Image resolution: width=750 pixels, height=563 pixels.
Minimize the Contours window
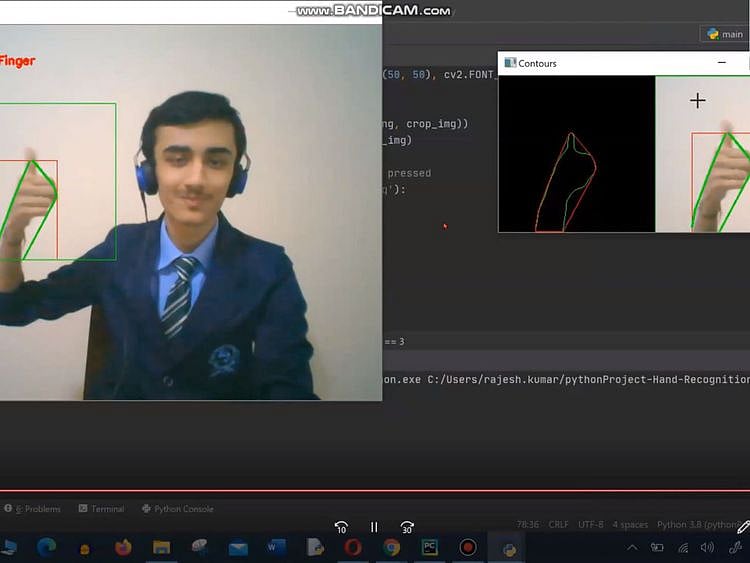(x=722, y=62)
